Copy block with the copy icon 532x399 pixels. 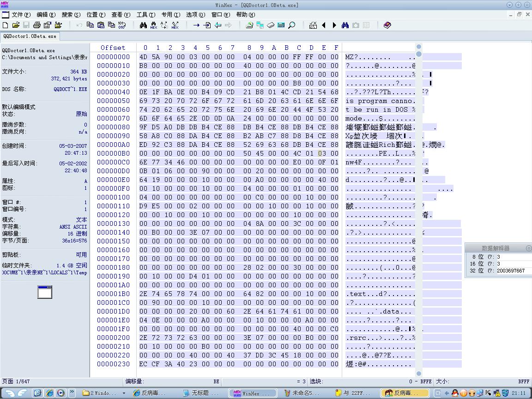coord(90,25)
